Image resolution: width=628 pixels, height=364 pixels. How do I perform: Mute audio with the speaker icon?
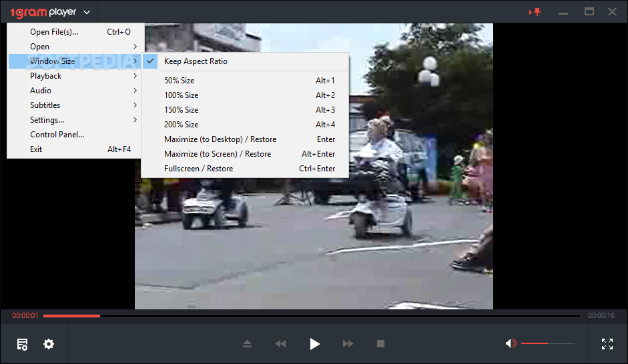(511, 343)
